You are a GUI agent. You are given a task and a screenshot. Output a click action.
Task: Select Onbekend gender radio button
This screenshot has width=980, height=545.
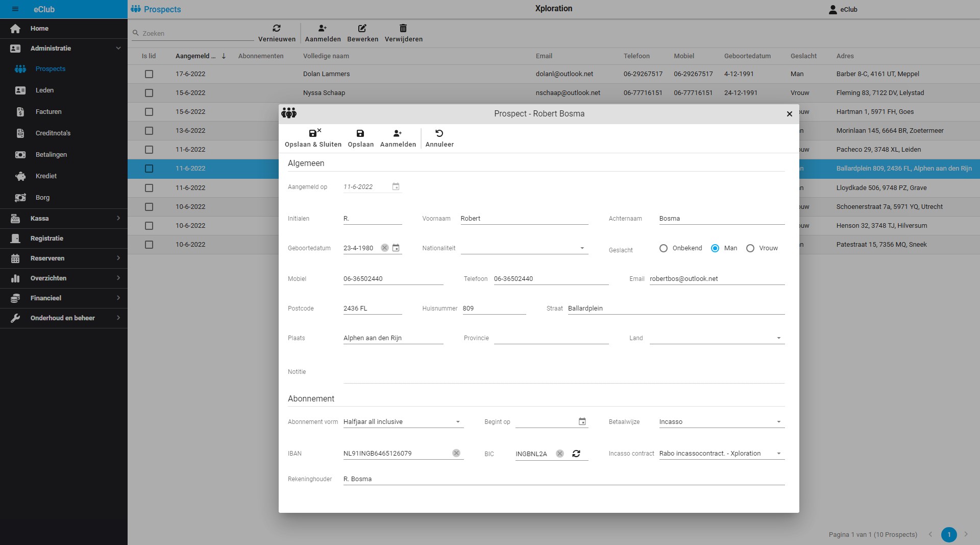(x=664, y=248)
